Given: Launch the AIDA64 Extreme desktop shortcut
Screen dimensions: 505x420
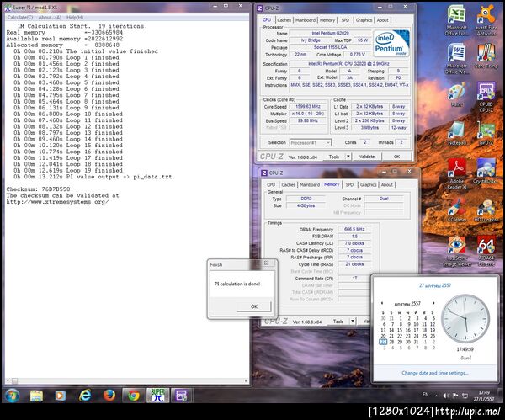Looking at the screenshot, I should pos(486,251).
